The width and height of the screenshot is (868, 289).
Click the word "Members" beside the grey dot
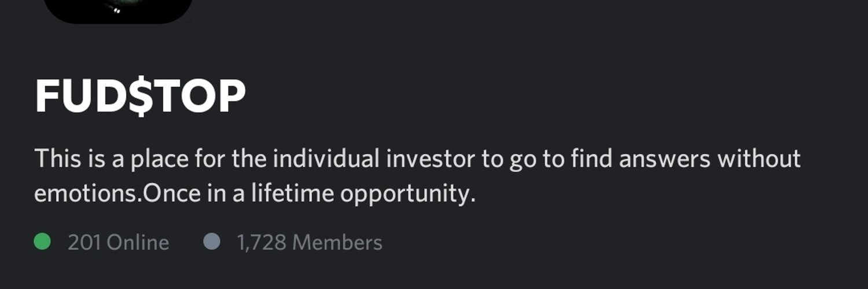(337, 243)
